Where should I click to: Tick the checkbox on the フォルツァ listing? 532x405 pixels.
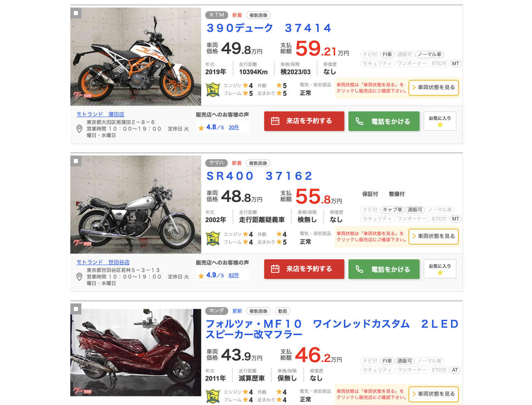(x=76, y=309)
